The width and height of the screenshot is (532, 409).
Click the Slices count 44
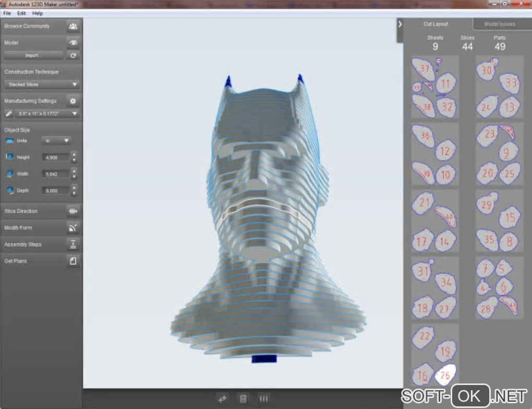tap(467, 46)
